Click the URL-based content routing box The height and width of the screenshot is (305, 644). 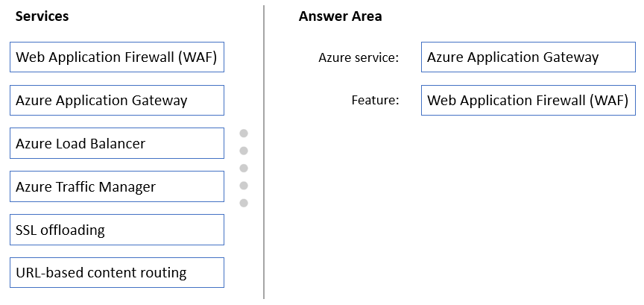(x=117, y=272)
